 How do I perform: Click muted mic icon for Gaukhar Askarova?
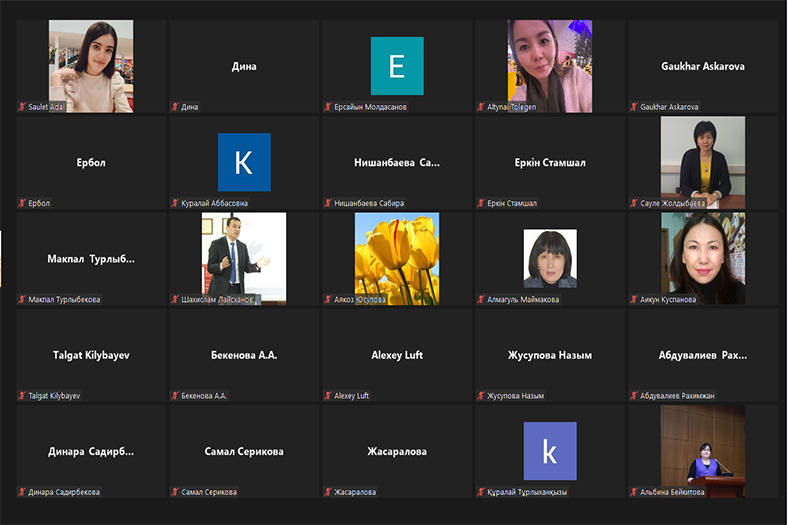click(x=634, y=107)
